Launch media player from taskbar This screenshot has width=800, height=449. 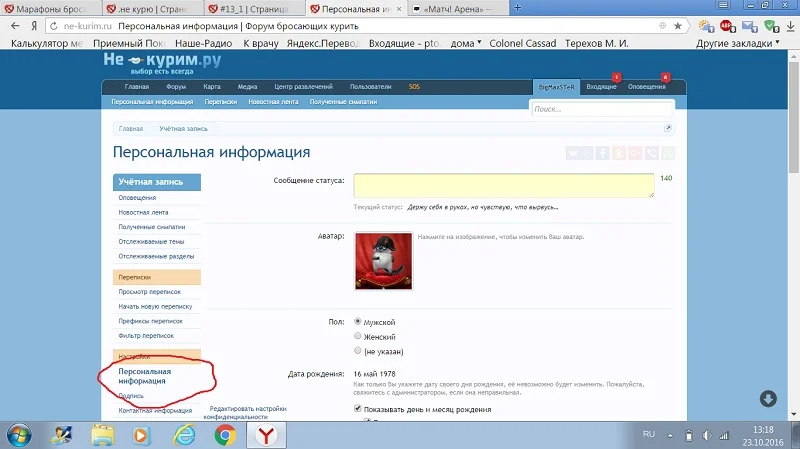coord(141,435)
